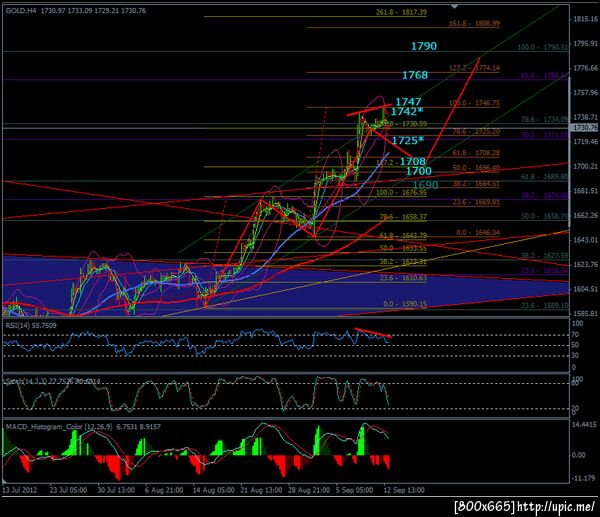Image resolution: width=600 pixels, height=517 pixels.
Task: Select the 6 Aug 21:00 time label
Action: pos(164,490)
